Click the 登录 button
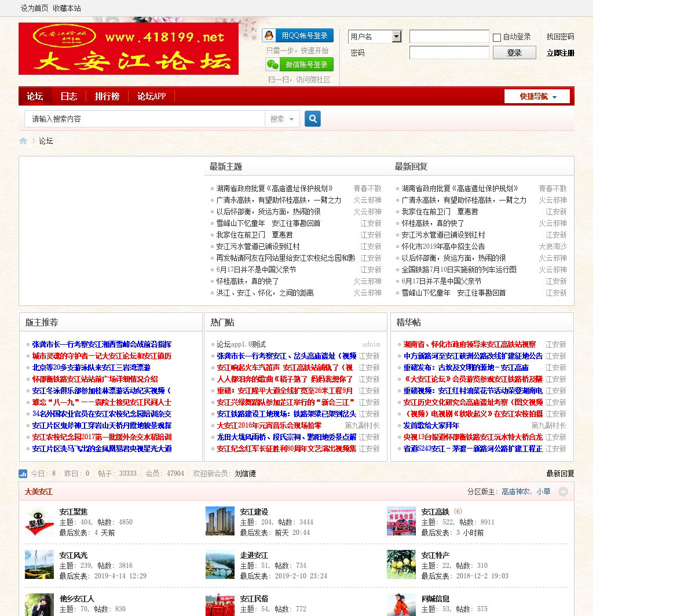 pyautogui.click(x=514, y=53)
